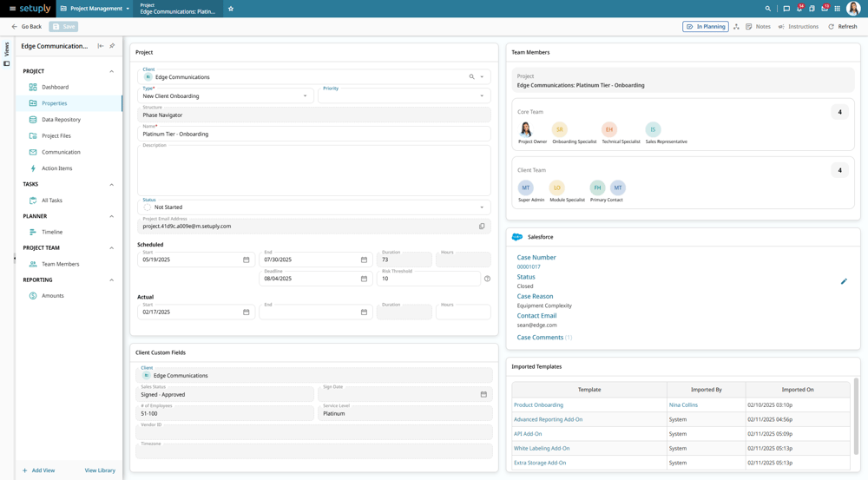The image size is (868, 480).
Task: Click the Description text area
Action: point(314,170)
